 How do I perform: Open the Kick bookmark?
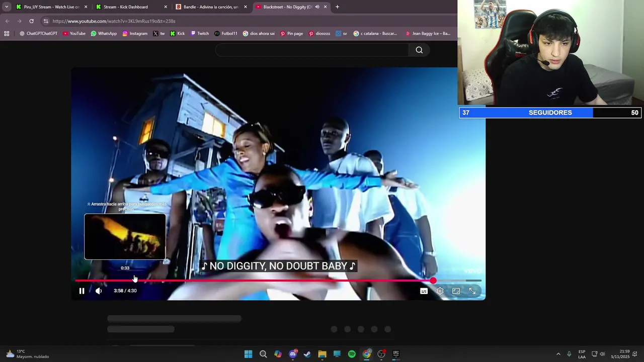177,34
